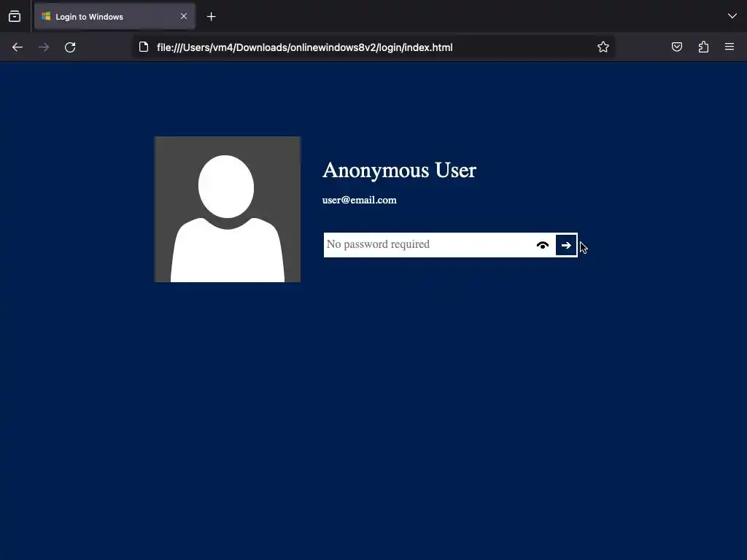The image size is (747, 560).
Task: Toggle password visibility with the eye icon
Action: pyautogui.click(x=543, y=245)
